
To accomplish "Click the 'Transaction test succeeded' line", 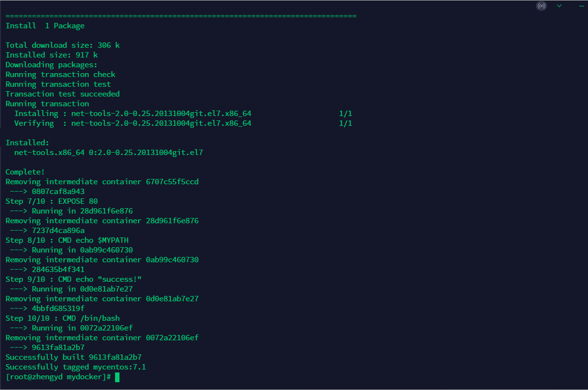I will [x=62, y=94].
